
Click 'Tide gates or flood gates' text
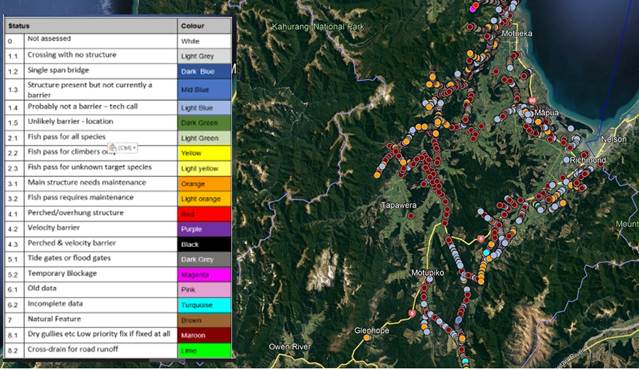69,258
